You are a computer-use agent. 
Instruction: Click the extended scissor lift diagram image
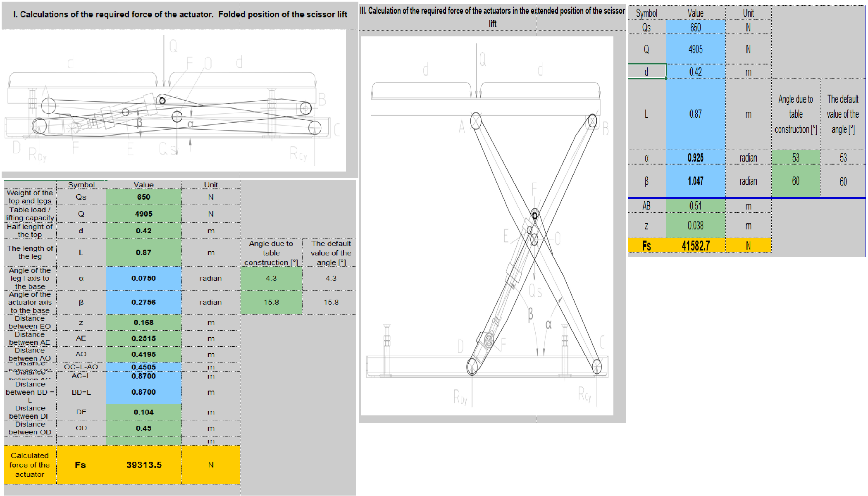[487, 225]
